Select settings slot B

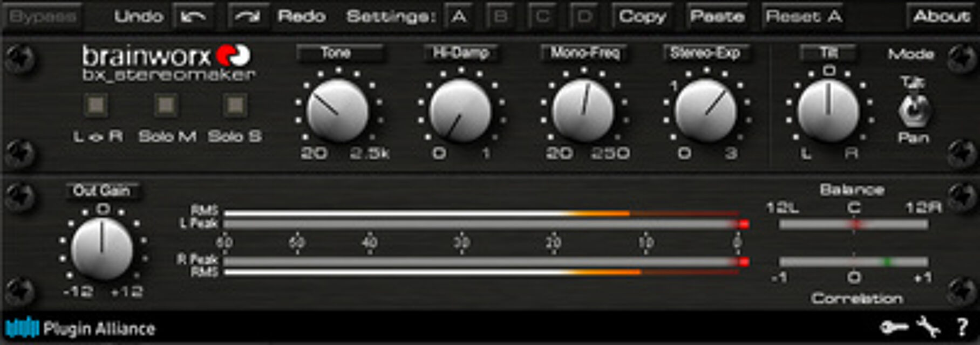point(501,17)
